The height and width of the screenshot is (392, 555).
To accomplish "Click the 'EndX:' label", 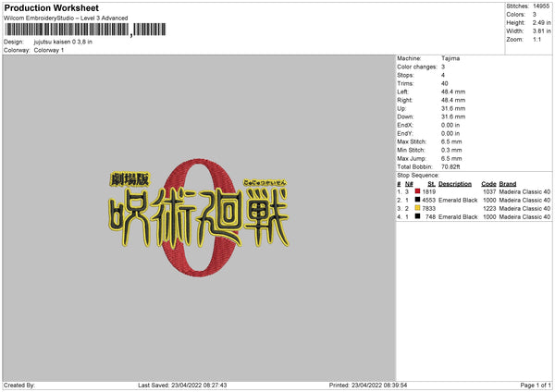I will (x=405, y=125).
